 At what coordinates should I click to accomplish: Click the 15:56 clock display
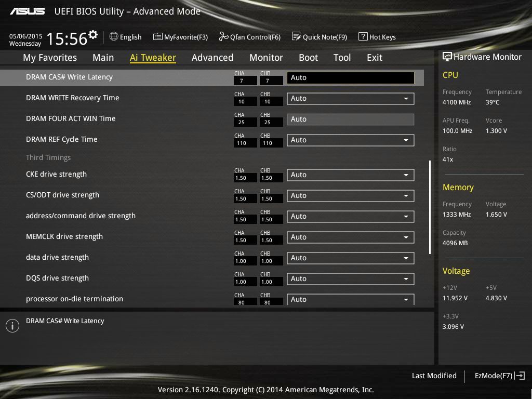click(x=67, y=38)
